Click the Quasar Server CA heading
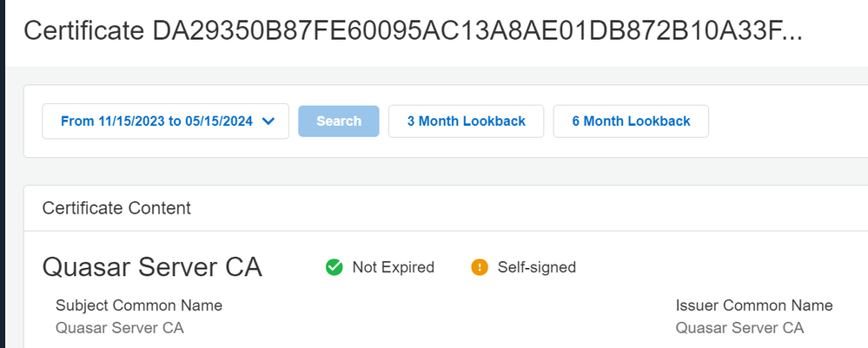The width and height of the screenshot is (868, 348). tap(152, 267)
